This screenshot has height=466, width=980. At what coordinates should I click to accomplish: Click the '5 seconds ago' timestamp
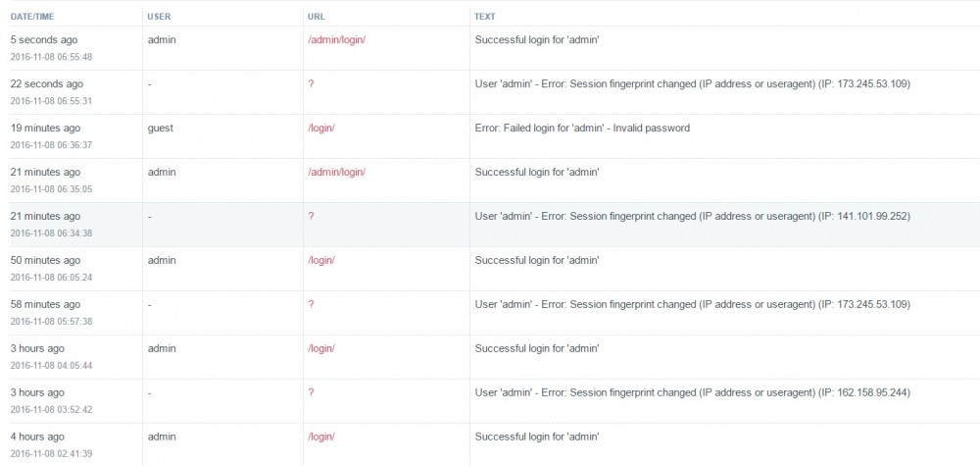(45, 40)
